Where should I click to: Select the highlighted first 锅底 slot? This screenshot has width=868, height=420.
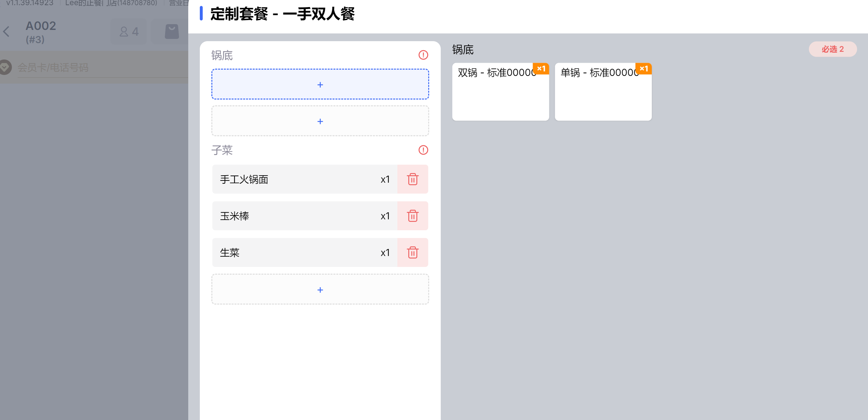pos(320,84)
